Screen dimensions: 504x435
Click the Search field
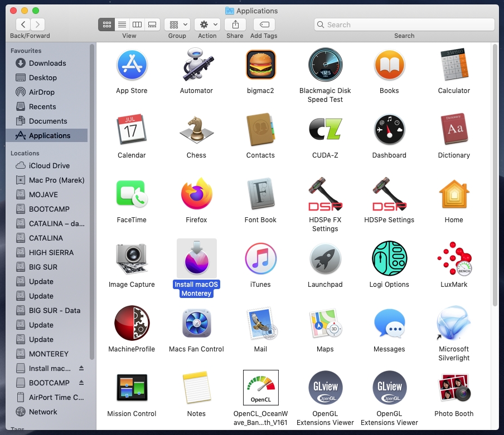[404, 25]
